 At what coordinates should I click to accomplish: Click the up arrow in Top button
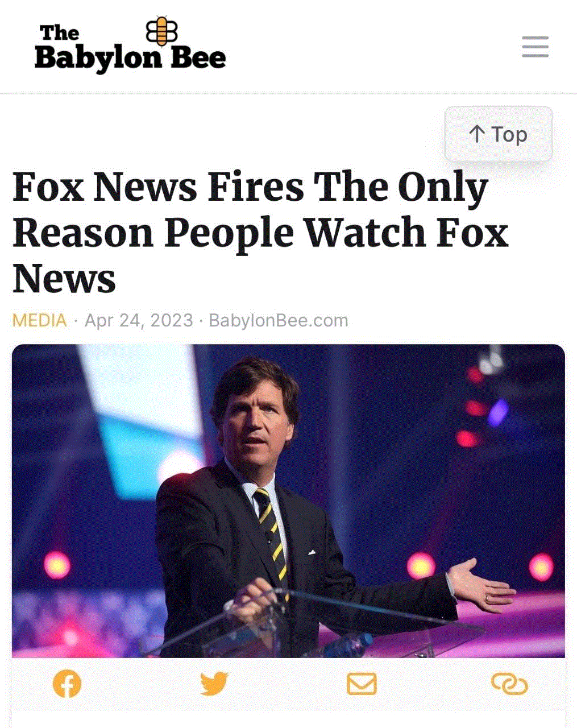[477, 134]
